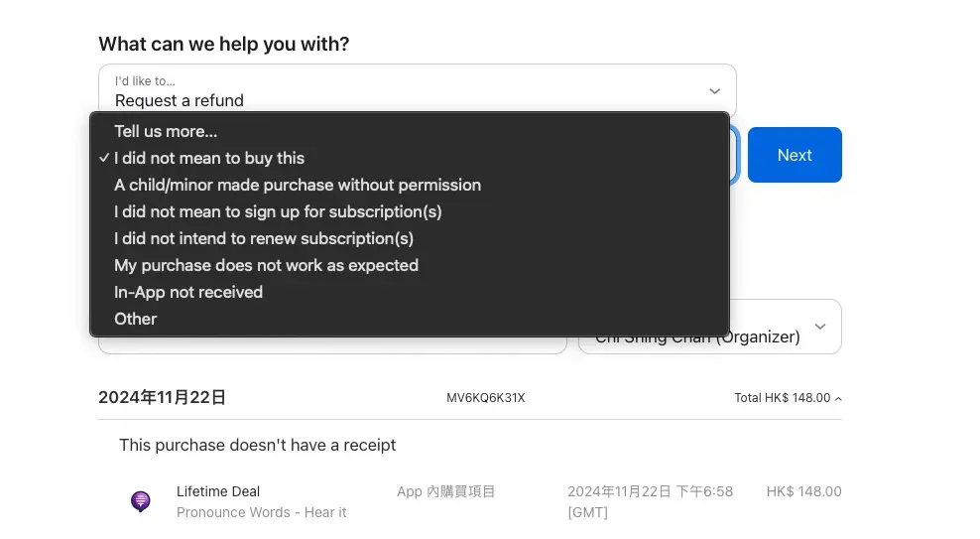Click the Lifetime Deal purchase title

point(218,491)
